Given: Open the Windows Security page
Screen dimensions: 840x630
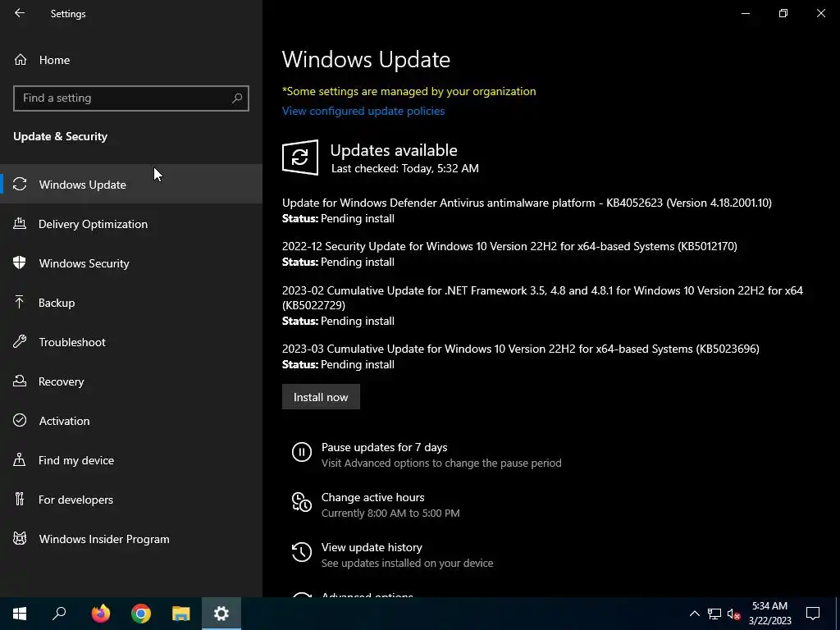Looking at the screenshot, I should point(131,263).
